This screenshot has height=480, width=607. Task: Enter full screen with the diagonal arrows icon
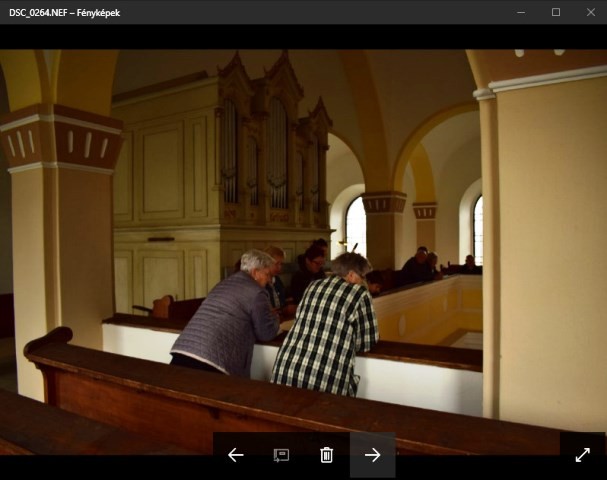click(x=582, y=455)
